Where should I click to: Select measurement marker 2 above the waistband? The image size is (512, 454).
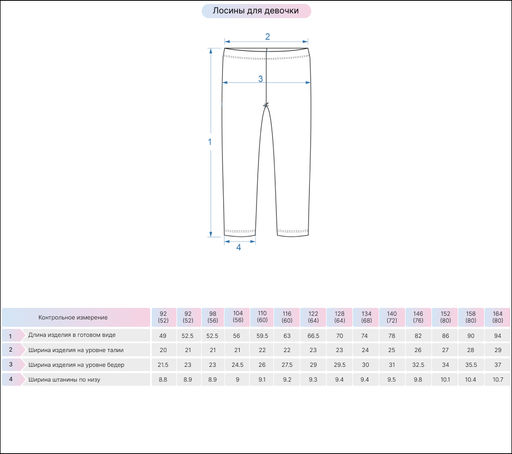click(x=267, y=37)
